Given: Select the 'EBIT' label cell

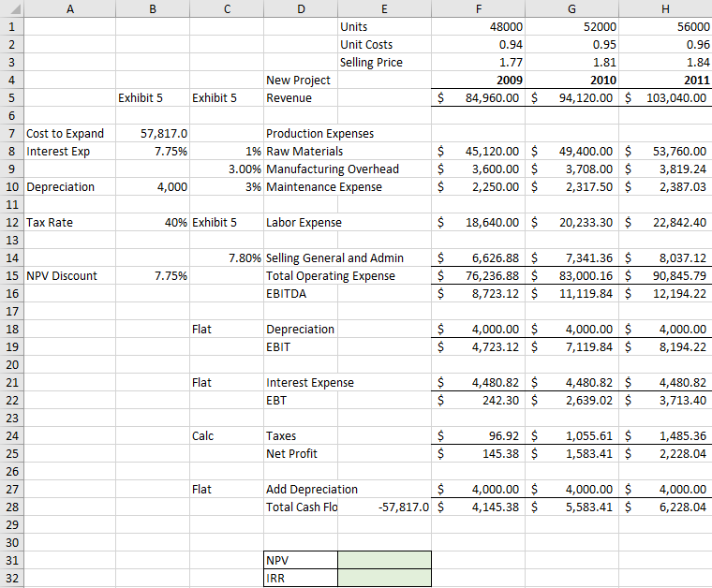Looking at the screenshot, I should (x=301, y=347).
